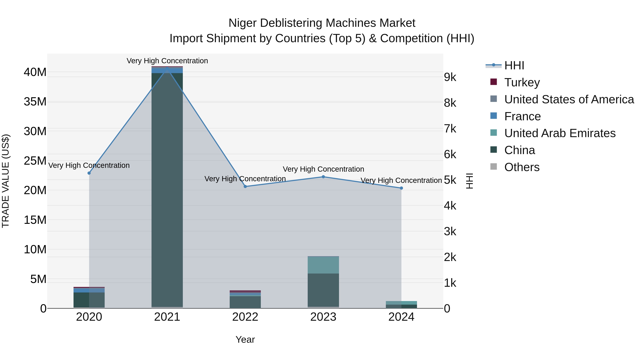Click the 2020 Very High Concentration annotation
The image size is (644, 362).
pos(89,165)
